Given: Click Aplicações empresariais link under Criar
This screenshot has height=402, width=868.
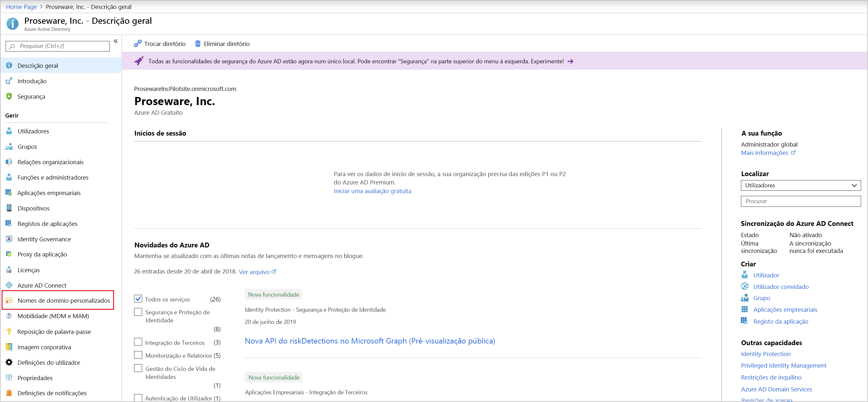Looking at the screenshot, I should click(785, 309).
